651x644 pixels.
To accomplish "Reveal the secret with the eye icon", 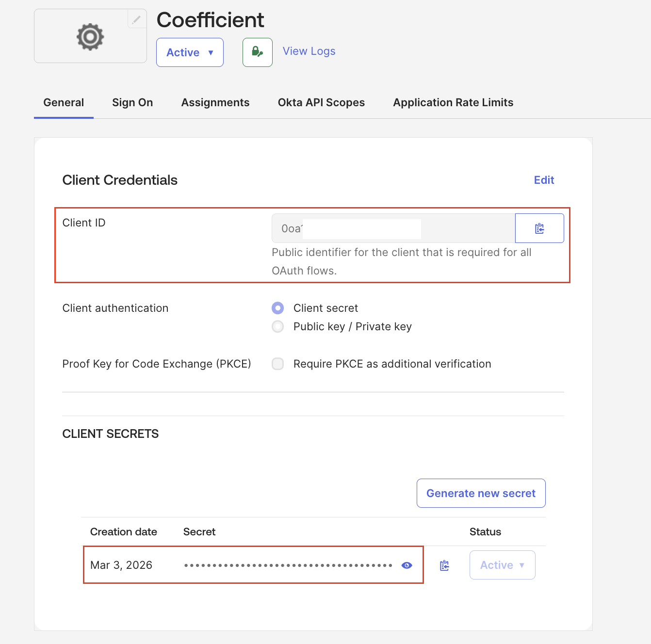I will coord(407,565).
